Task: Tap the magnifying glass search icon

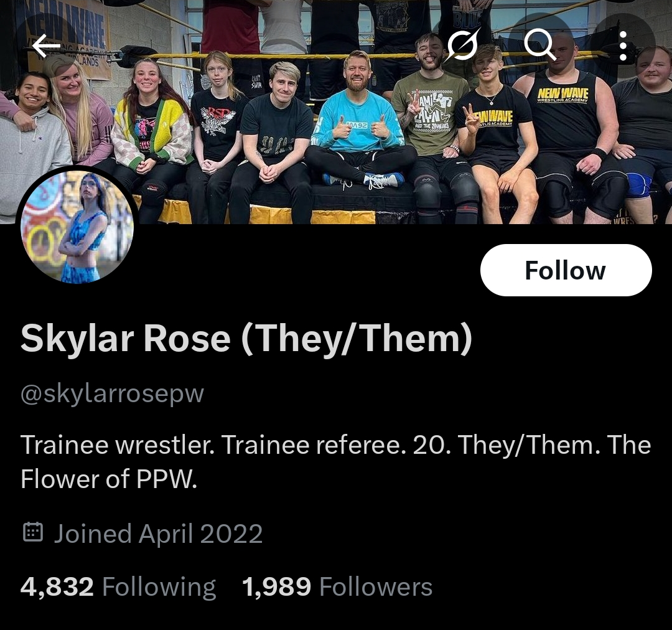Action: (539, 45)
